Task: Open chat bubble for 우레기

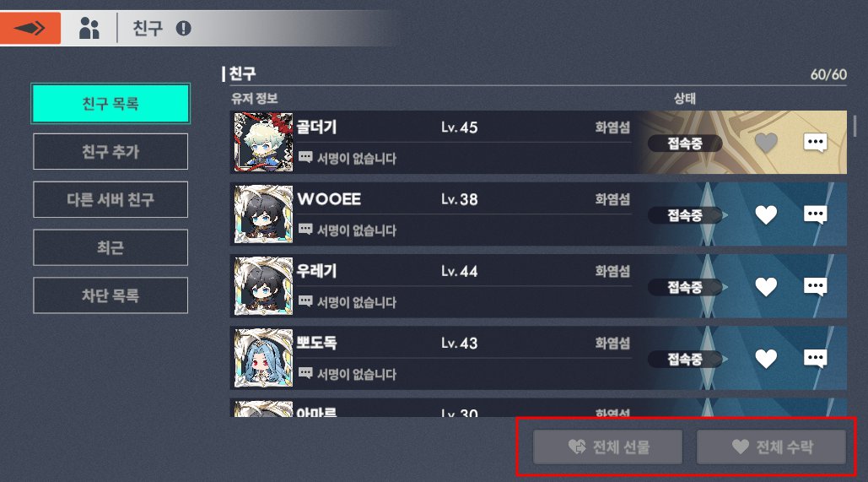Action: 816,286
